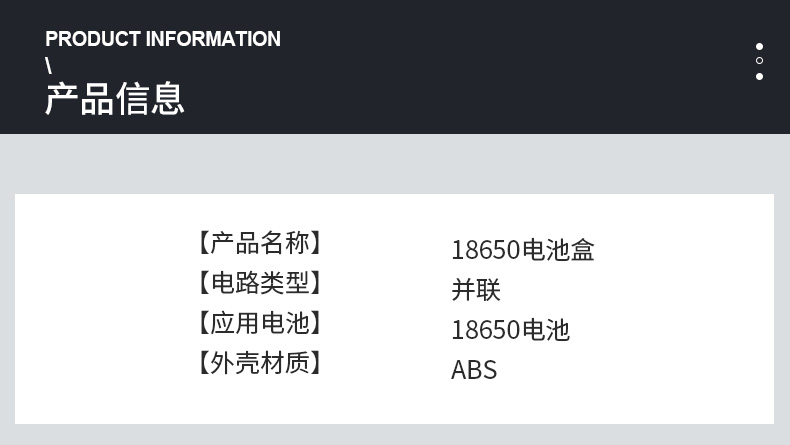This screenshot has width=790, height=445.
Task: Click the 【产品名称】 label
Action: (260, 243)
